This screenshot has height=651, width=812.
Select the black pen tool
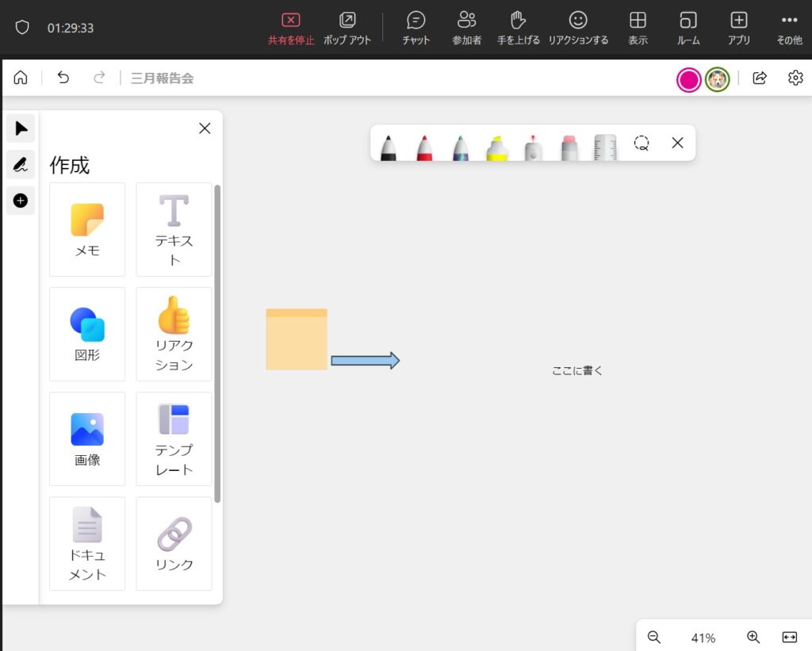(388, 147)
